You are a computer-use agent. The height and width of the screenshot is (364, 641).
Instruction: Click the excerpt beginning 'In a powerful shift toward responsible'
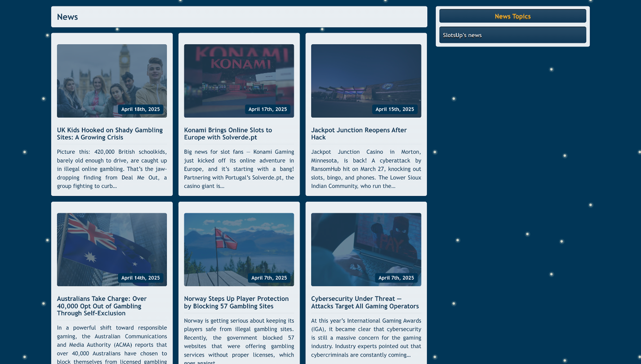pos(112,344)
